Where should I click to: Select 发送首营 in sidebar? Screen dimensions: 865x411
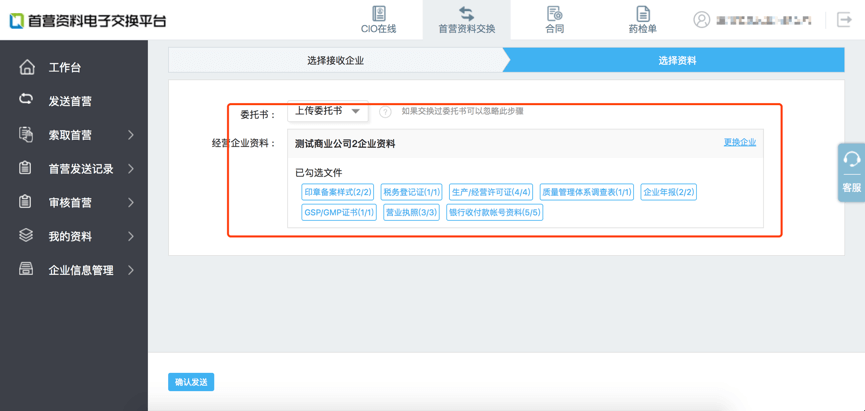click(70, 102)
